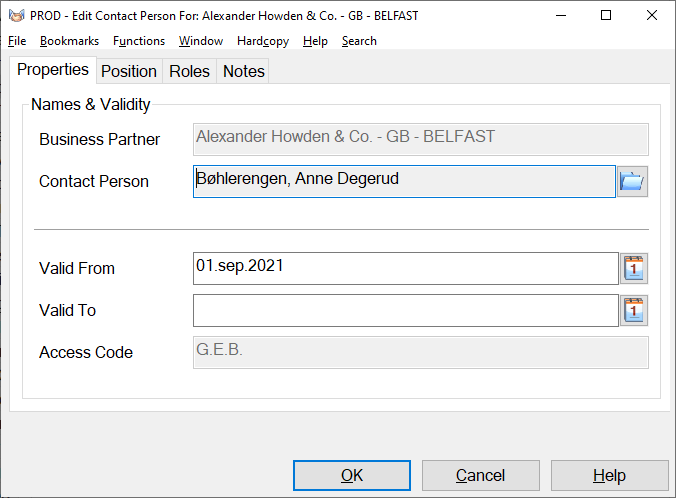Click into the Valid From date field
Viewport: 676px width, 498px height.
coord(406,269)
